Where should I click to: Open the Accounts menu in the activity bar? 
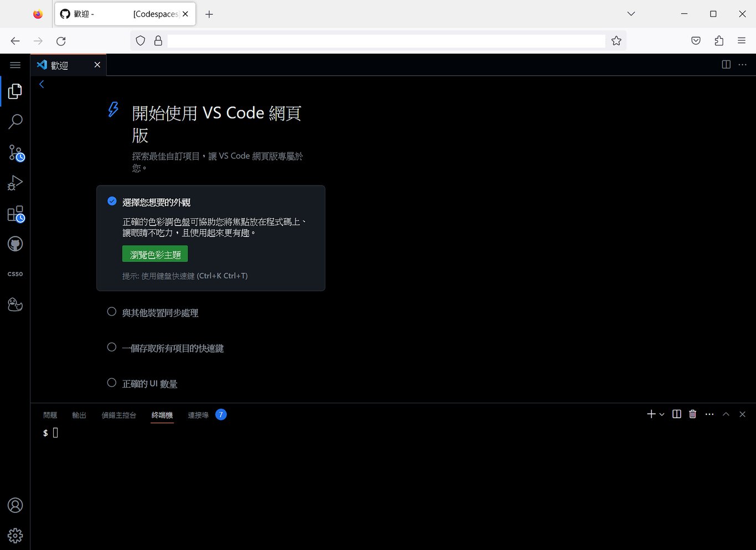(x=15, y=505)
